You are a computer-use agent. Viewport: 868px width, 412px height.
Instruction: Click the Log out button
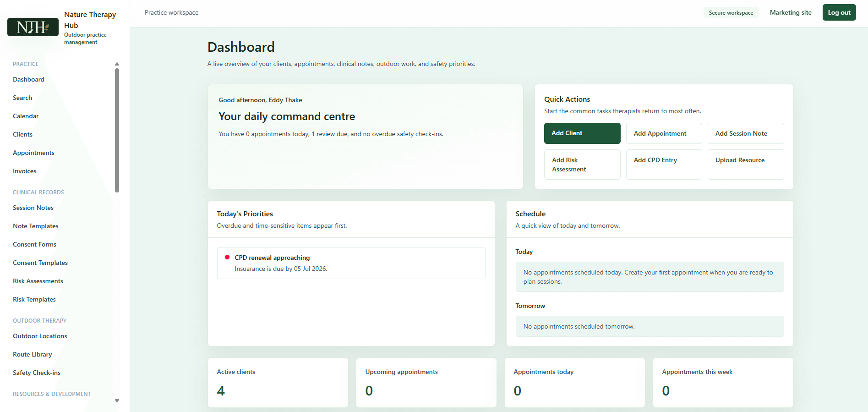point(839,12)
